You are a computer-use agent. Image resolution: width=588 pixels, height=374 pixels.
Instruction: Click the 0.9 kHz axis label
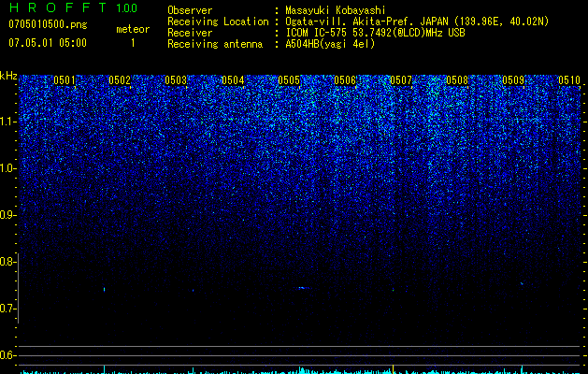tap(7, 215)
